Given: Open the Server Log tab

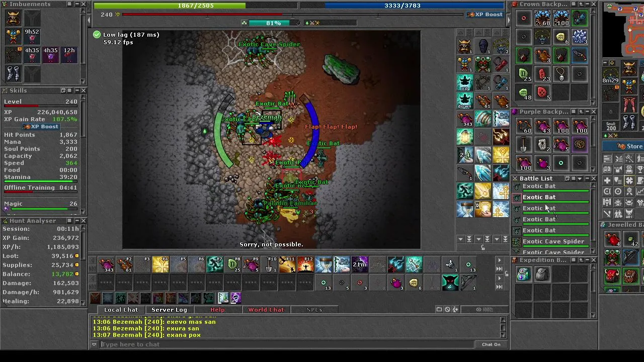Looking at the screenshot, I should point(169,310).
